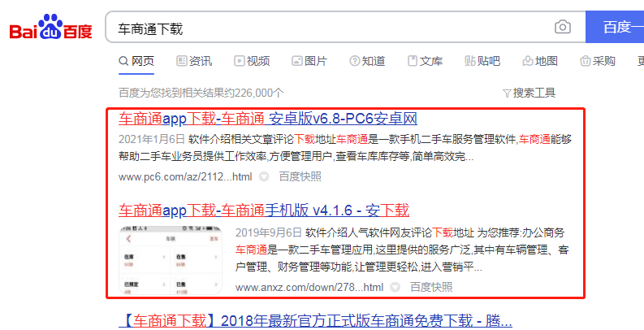644x330 pixels.
Task: Open camera image search icon
Action: tap(562, 27)
